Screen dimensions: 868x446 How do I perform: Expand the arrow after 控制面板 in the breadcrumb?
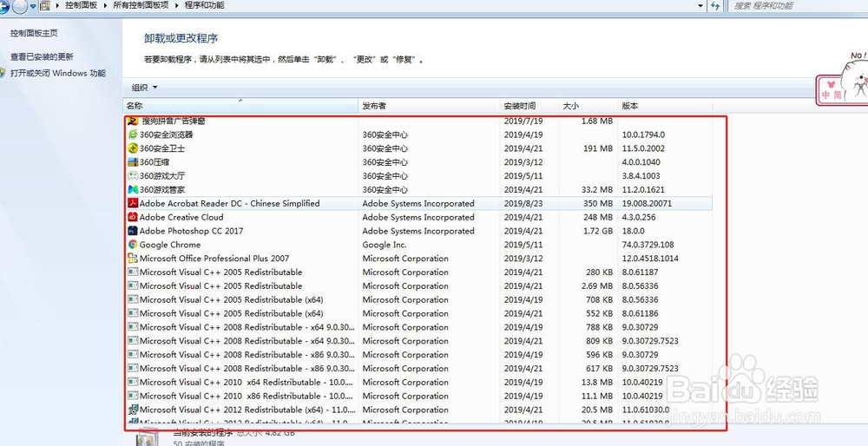[105, 5]
